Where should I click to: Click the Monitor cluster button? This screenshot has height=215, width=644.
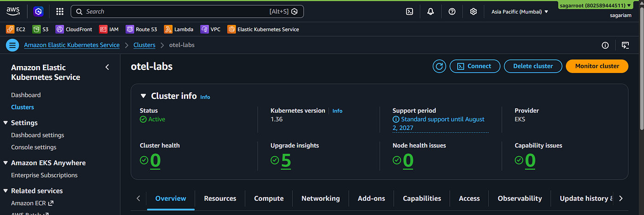[597, 66]
